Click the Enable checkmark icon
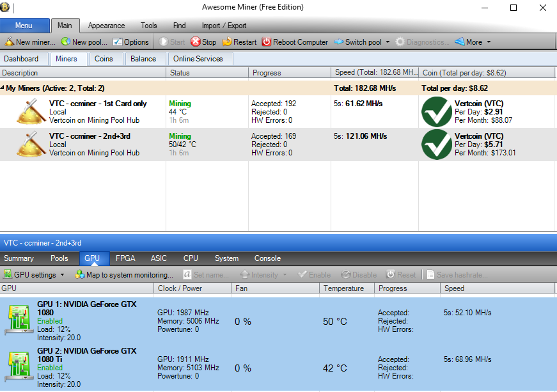The image size is (557, 392). (302, 274)
